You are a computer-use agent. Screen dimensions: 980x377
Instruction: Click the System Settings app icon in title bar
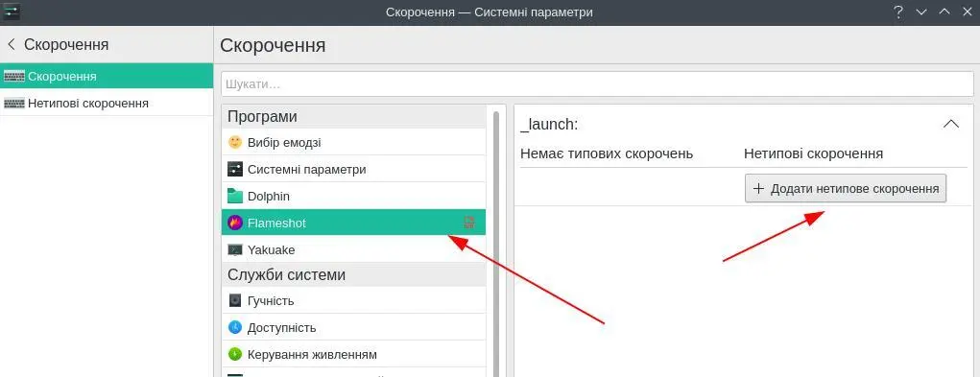(12, 12)
